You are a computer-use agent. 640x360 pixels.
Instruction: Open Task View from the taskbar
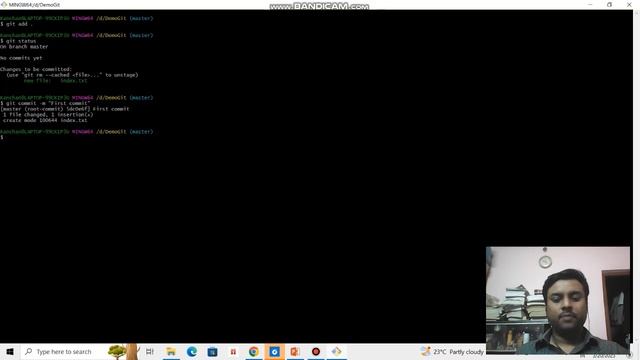click(x=150, y=351)
